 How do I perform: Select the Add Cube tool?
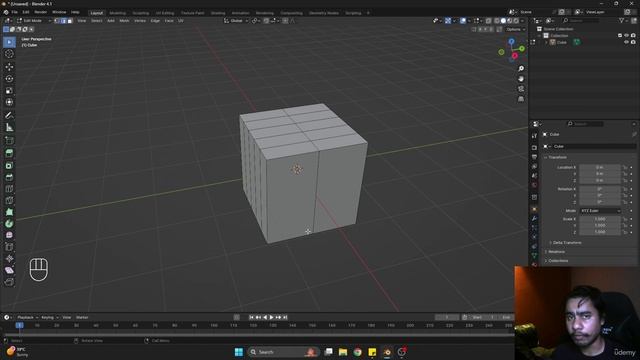(9, 141)
